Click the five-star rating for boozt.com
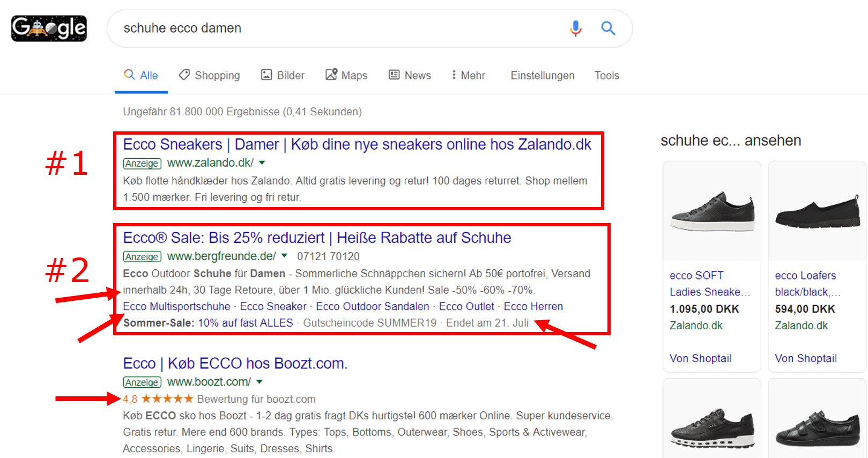The image size is (868, 458). pyautogui.click(x=167, y=399)
